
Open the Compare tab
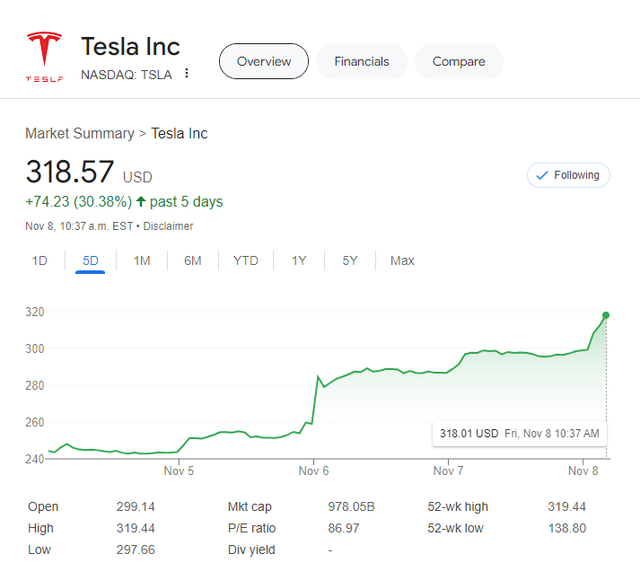coord(458,61)
